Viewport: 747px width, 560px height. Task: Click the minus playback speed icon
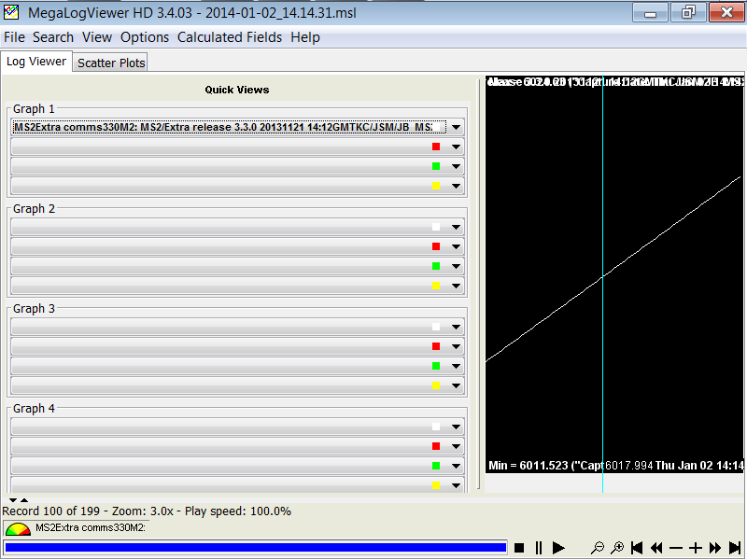click(676, 548)
